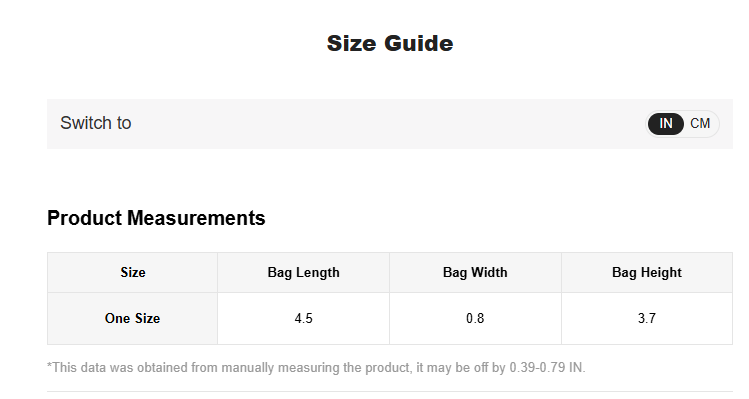Image resolution: width=749 pixels, height=399 pixels.
Task: Click the word Guide in title
Action: 418,43
